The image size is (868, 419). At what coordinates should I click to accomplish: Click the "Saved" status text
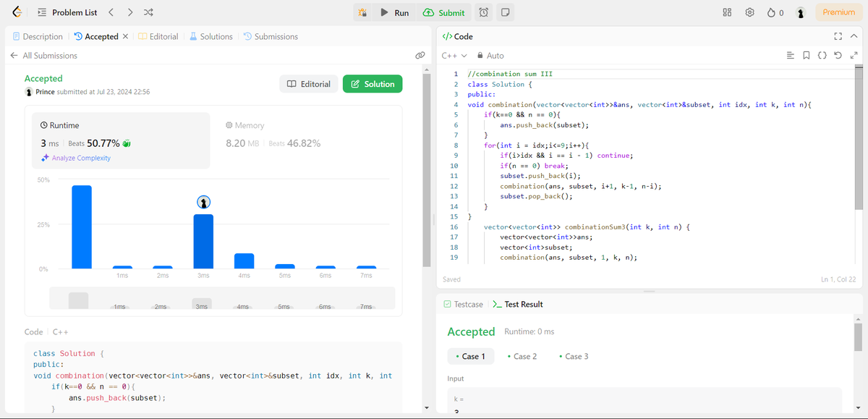pos(451,279)
